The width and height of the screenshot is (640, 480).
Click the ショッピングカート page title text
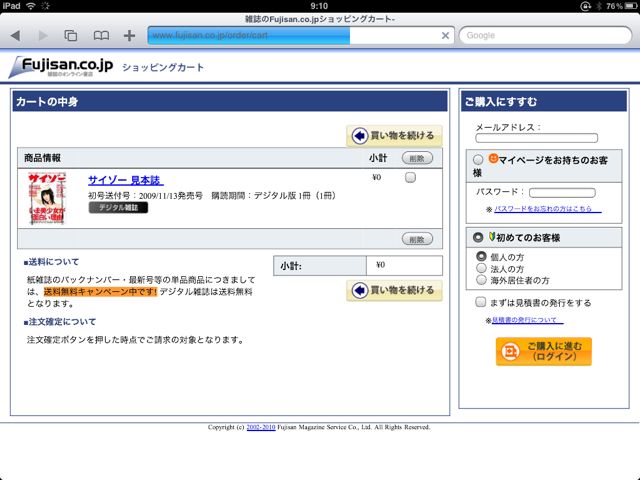[x=163, y=67]
